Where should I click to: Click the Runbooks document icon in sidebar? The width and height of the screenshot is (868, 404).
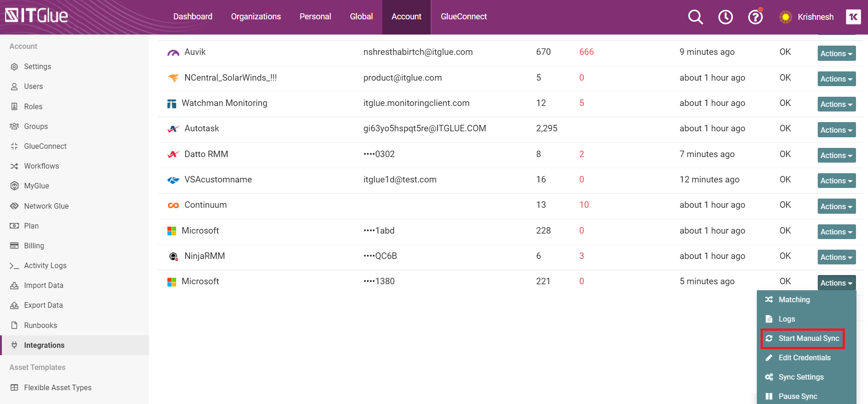(x=14, y=325)
